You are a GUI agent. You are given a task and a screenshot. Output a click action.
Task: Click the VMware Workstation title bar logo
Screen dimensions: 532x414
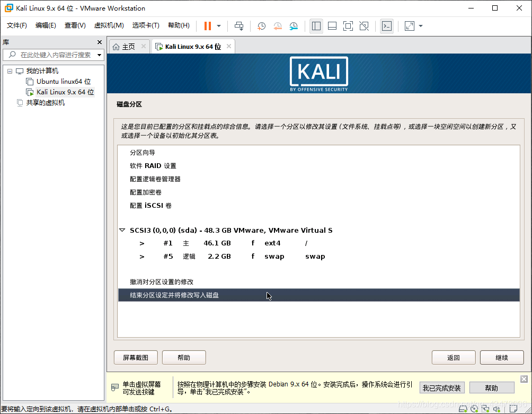tap(8, 8)
